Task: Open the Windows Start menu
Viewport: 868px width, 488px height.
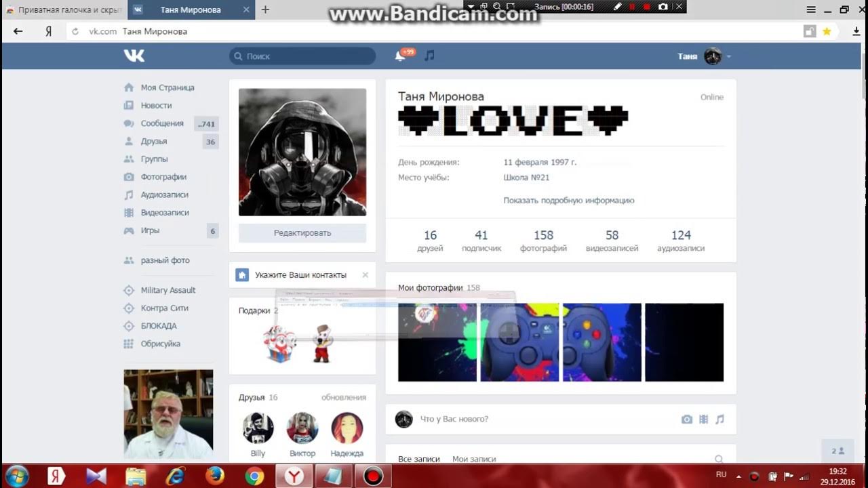Action: coord(16,476)
